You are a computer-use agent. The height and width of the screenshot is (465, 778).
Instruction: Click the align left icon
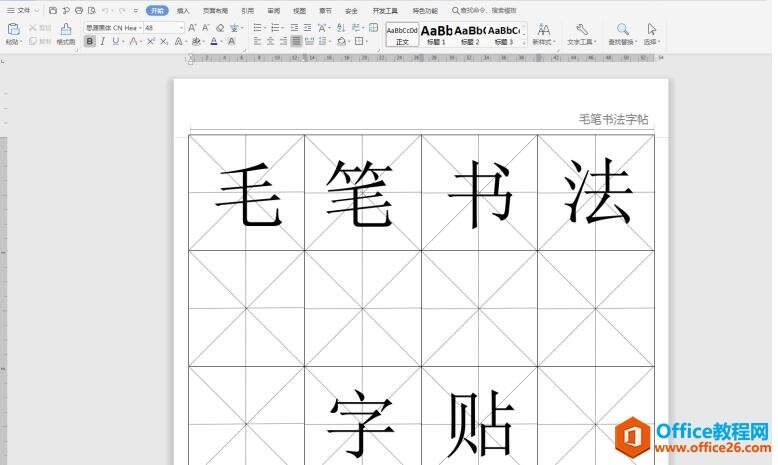257,42
